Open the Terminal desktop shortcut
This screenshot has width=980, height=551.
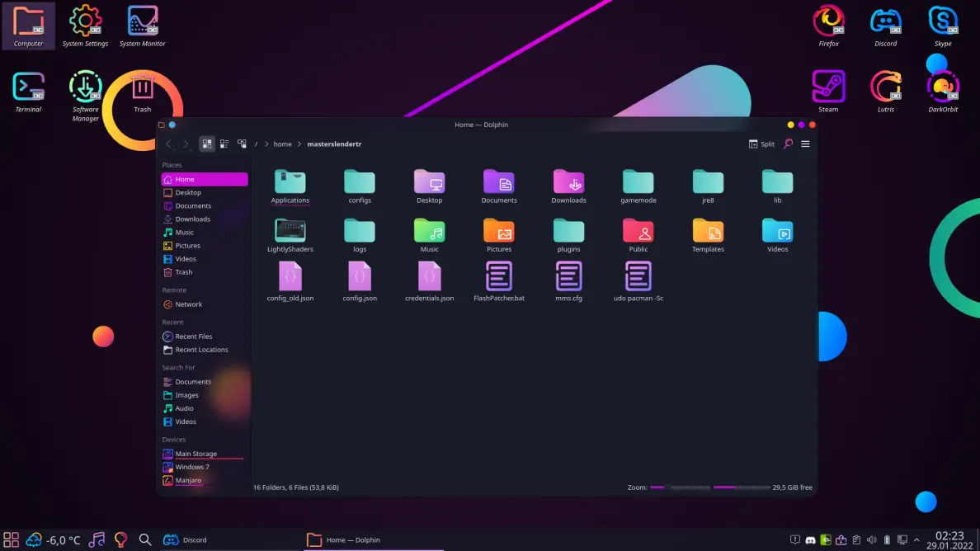[28, 92]
